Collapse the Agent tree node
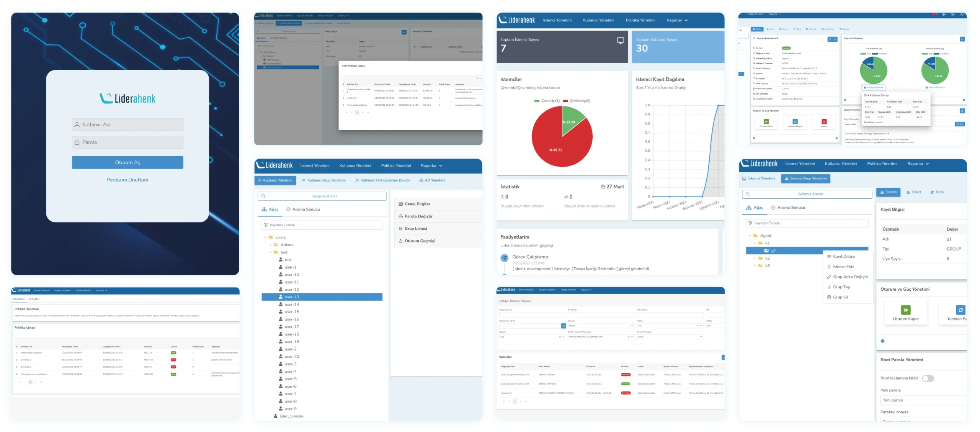This screenshot has width=980, height=432. tap(750, 236)
